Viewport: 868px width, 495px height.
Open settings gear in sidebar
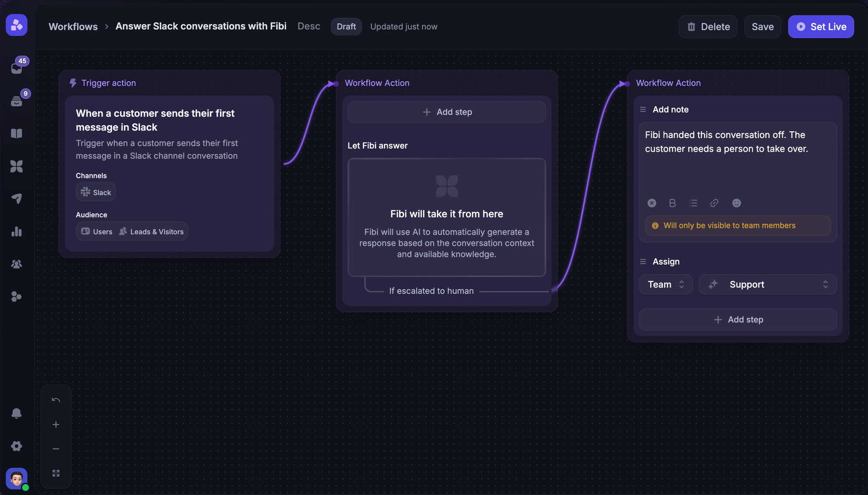(x=17, y=446)
